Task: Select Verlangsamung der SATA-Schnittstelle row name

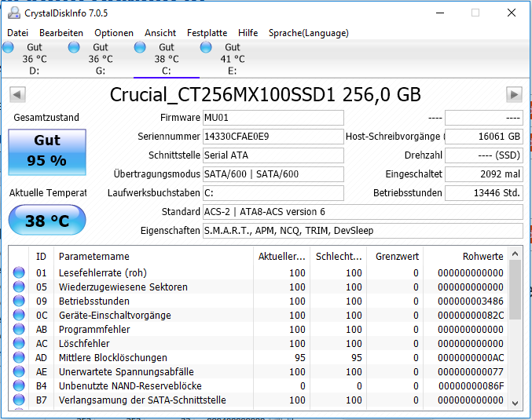Action: click(x=142, y=400)
